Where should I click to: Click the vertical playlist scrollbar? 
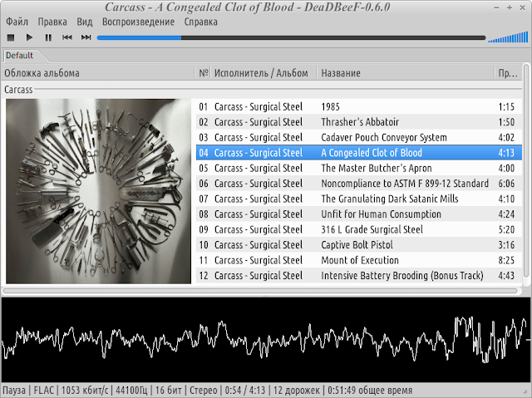pyautogui.click(x=526, y=170)
